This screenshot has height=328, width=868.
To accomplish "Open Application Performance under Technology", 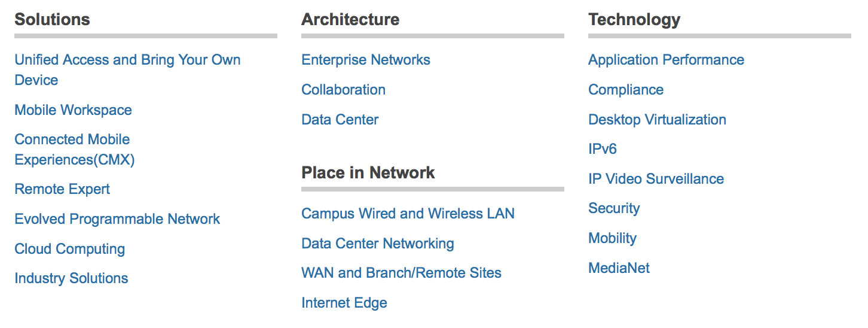I will tap(667, 60).
